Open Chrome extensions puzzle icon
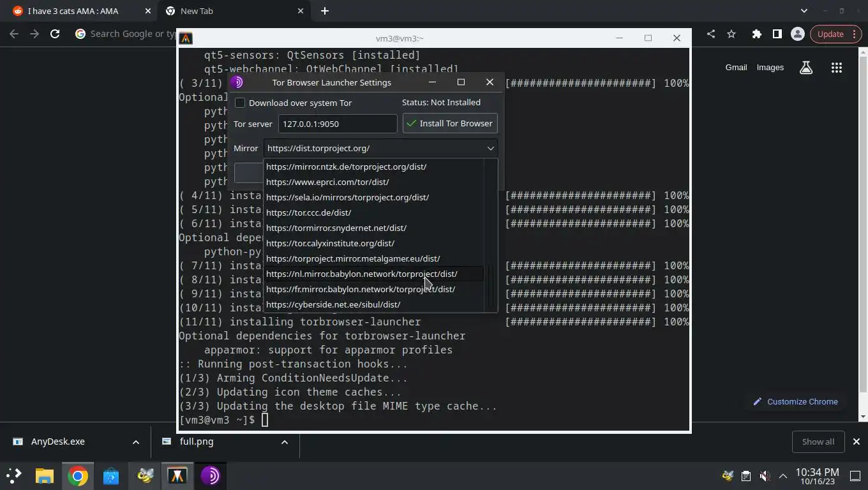The height and width of the screenshot is (490, 868). click(757, 34)
